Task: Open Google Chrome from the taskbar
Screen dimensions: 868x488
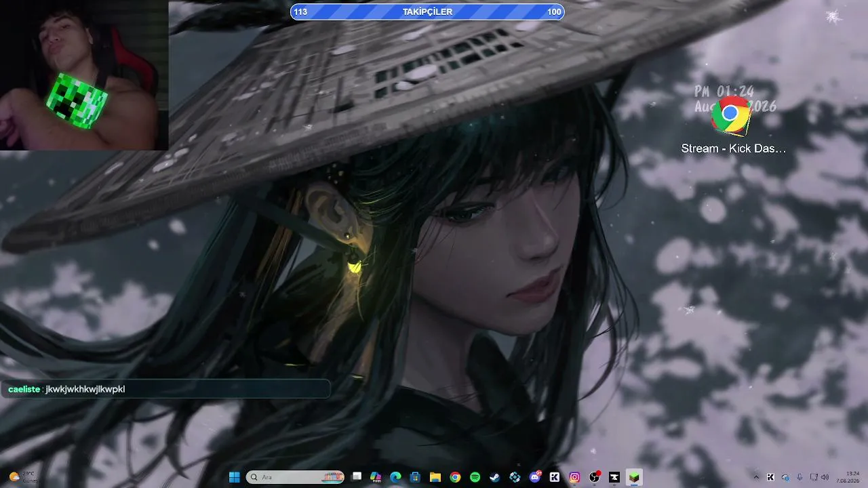Action: [x=455, y=477]
